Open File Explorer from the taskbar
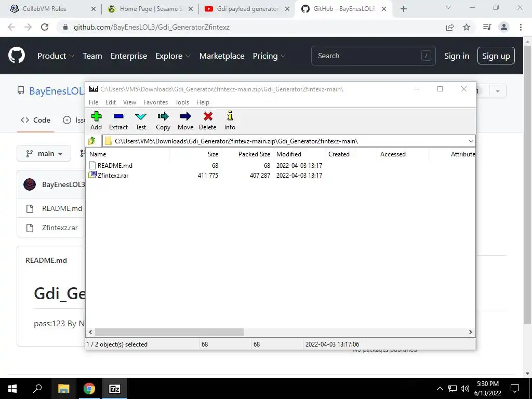The width and height of the screenshot is (532, 399). coord(63,389)
